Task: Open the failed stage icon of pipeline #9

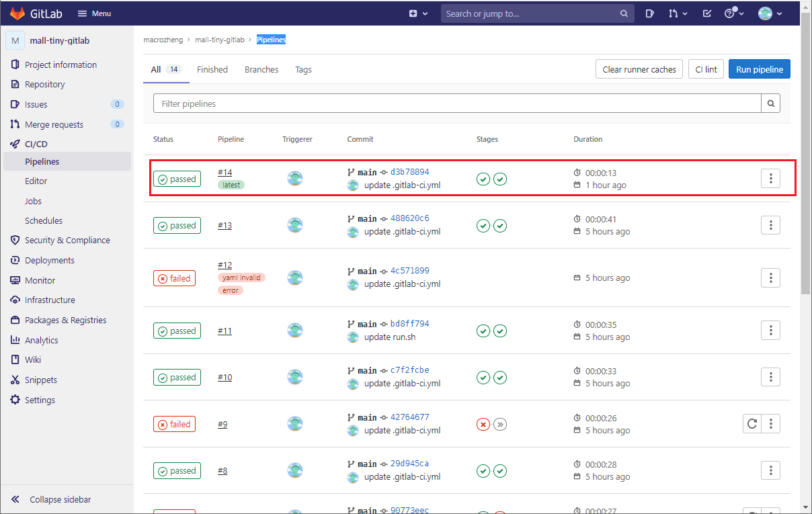Action: [x=483, y=425]
